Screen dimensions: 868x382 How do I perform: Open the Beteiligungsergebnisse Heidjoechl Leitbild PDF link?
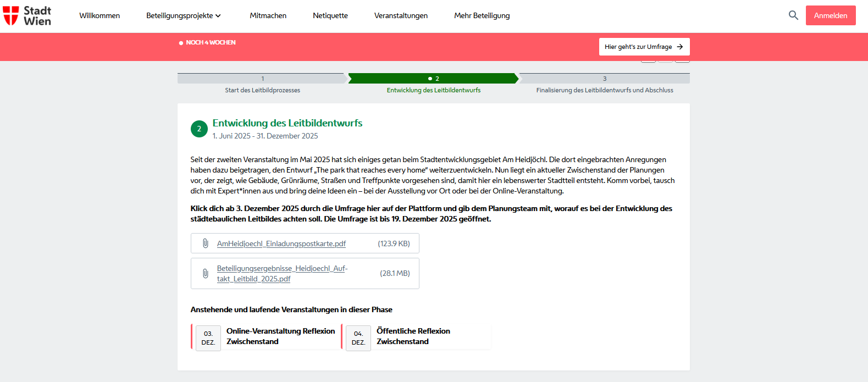click(x=282, y=274)
